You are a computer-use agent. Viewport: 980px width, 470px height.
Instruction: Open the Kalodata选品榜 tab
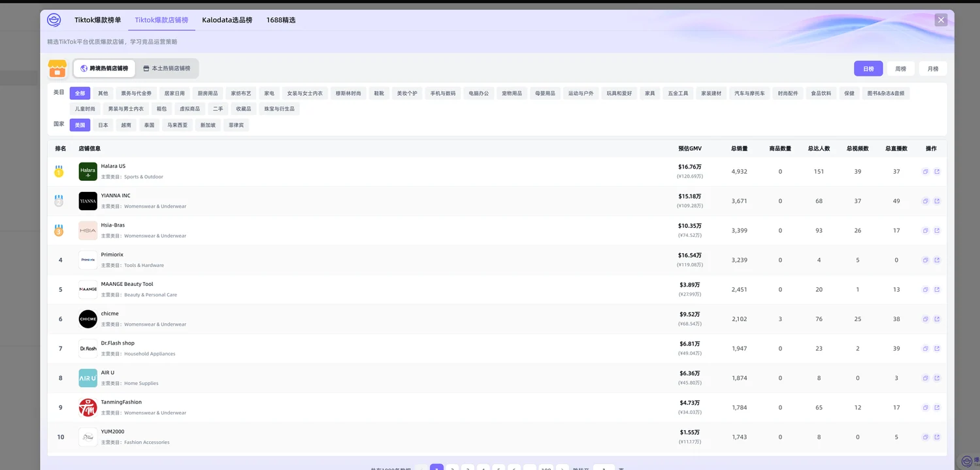point(227,20)
